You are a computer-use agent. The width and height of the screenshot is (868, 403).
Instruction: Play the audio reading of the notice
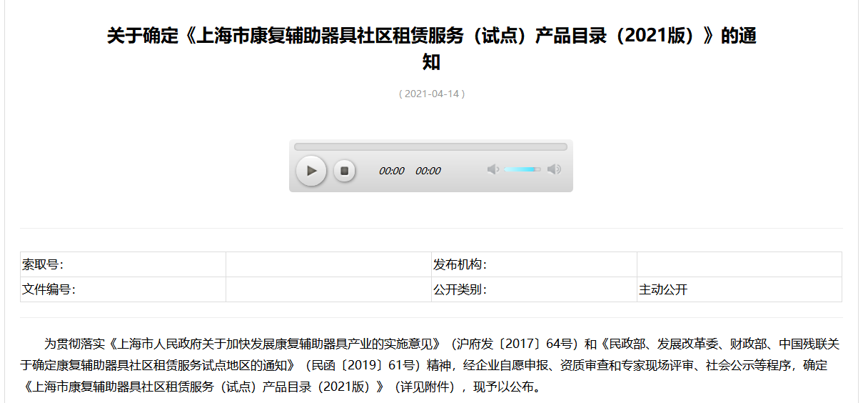pyautogui.click(x=311, y=171)
